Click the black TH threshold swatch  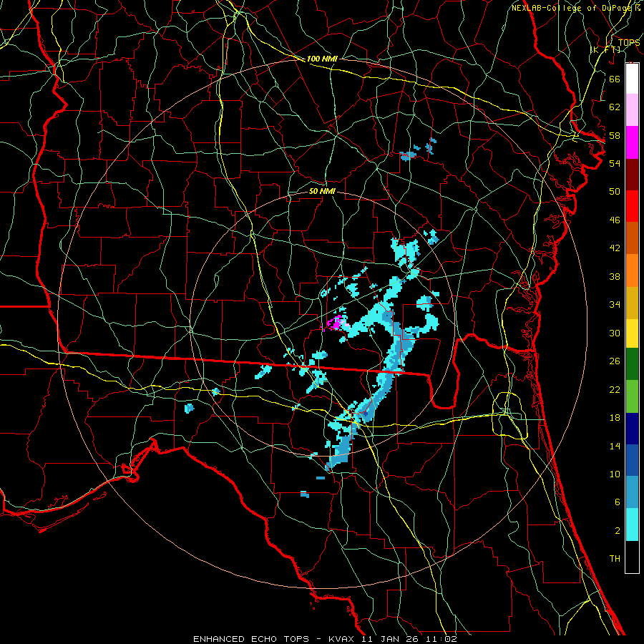(632, 557)
